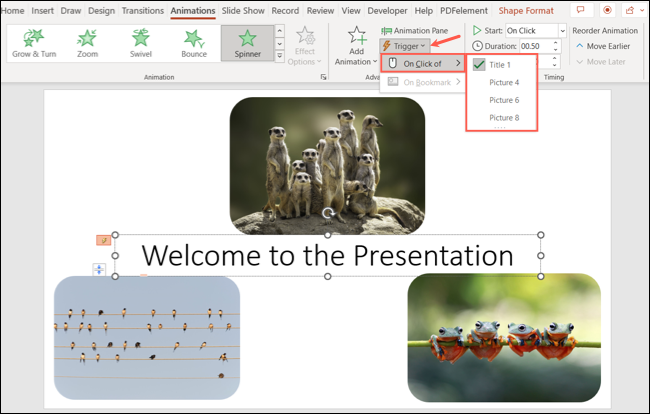Screen dimensions: 650x414
Task: Click the animation trigger lightning tag on slide
Action: pos(104,240)
